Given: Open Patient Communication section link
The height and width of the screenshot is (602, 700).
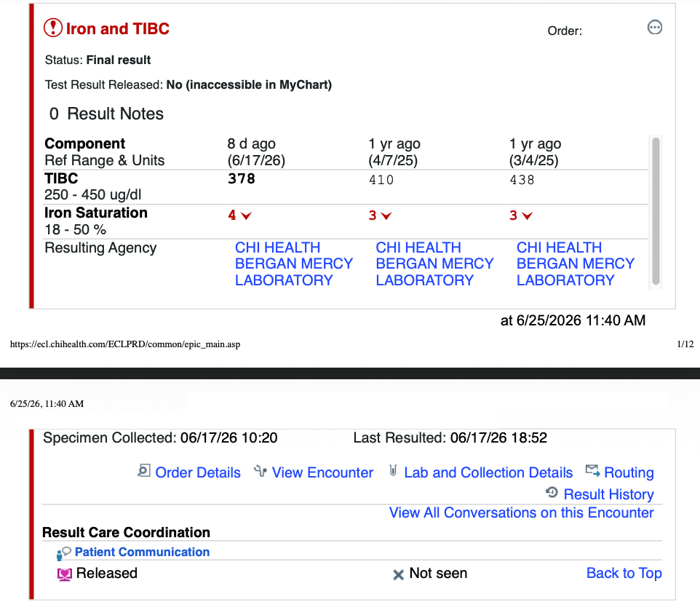Looking at the screenshot, I should click(x=142, y=552).
